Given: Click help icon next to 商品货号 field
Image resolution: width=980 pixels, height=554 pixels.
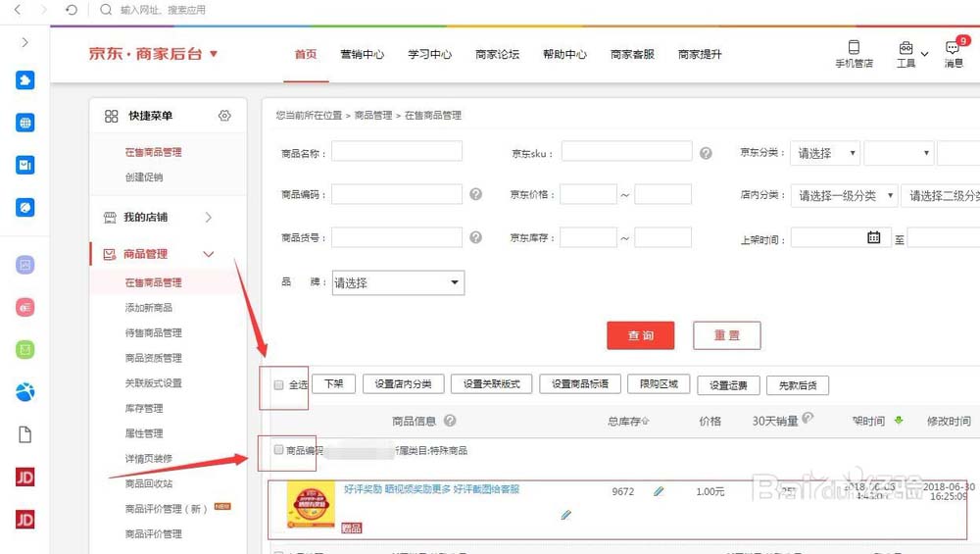Looking at the screenshot, I should click(475, 237).
